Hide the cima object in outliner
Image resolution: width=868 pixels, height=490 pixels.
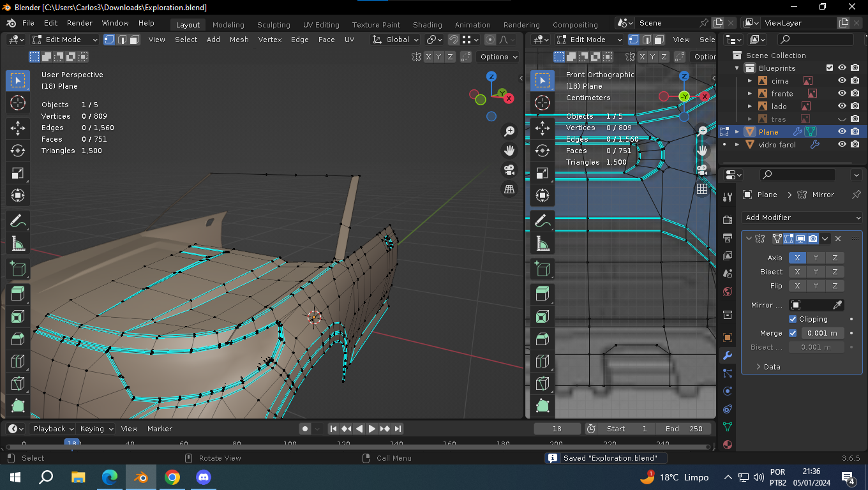842,81
